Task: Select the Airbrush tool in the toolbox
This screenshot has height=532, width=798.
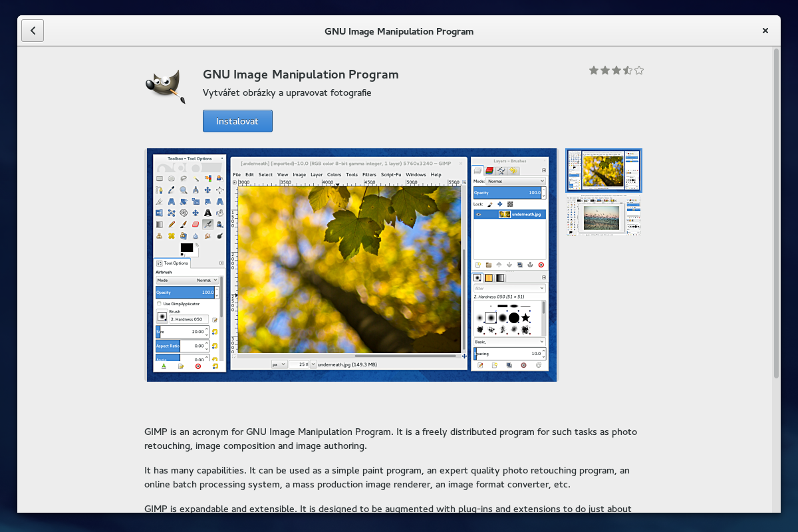Action: point(209,224)
